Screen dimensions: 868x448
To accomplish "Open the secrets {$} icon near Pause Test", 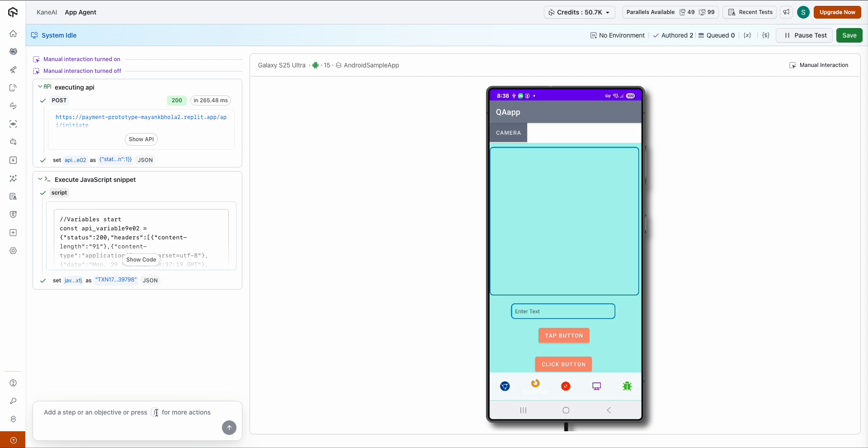I will [x=766, y=35].
